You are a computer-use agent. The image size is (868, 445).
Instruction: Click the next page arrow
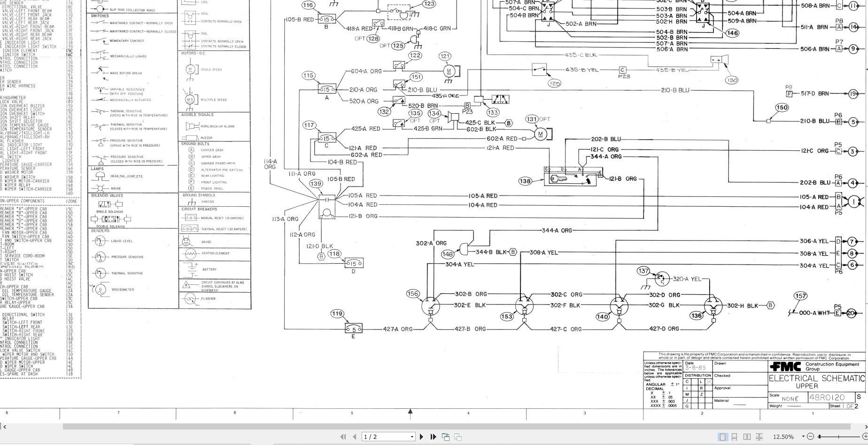point(422,437)
